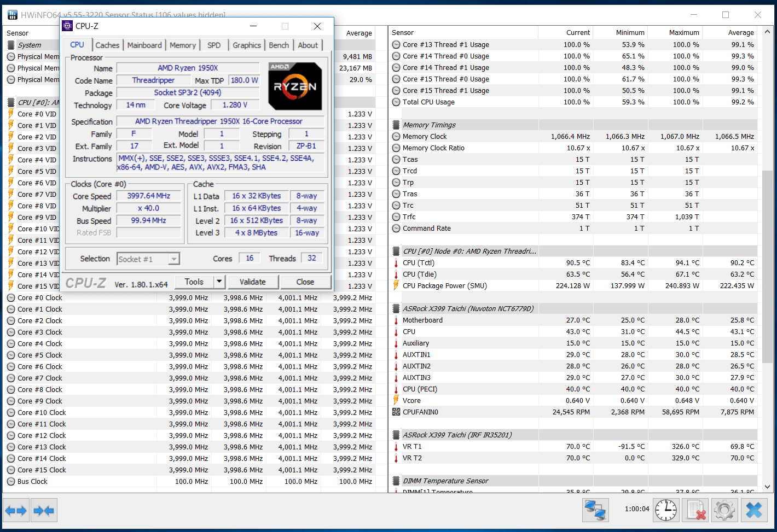
Task: Click the thermometer icon beside CPU (Tctl)
Action: [x=396, y=263]
